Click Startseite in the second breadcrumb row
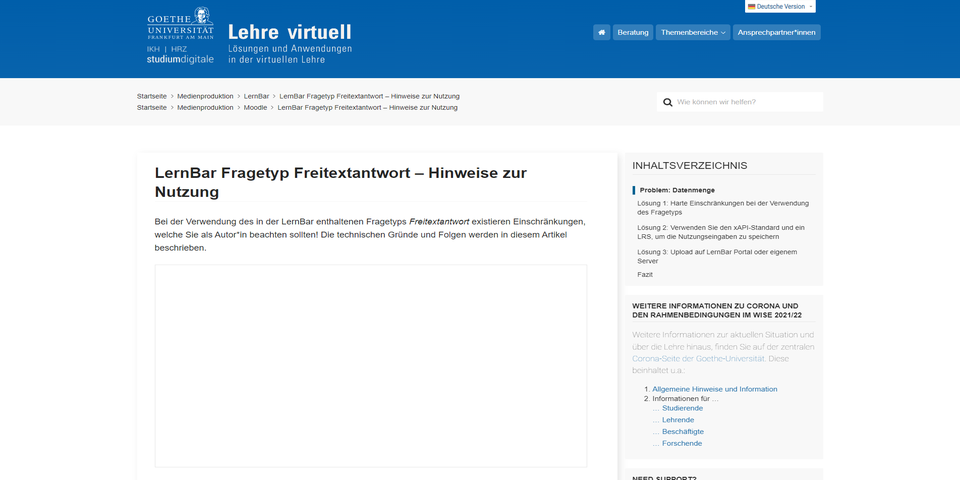The image size is (960, 480). [152, 107]
